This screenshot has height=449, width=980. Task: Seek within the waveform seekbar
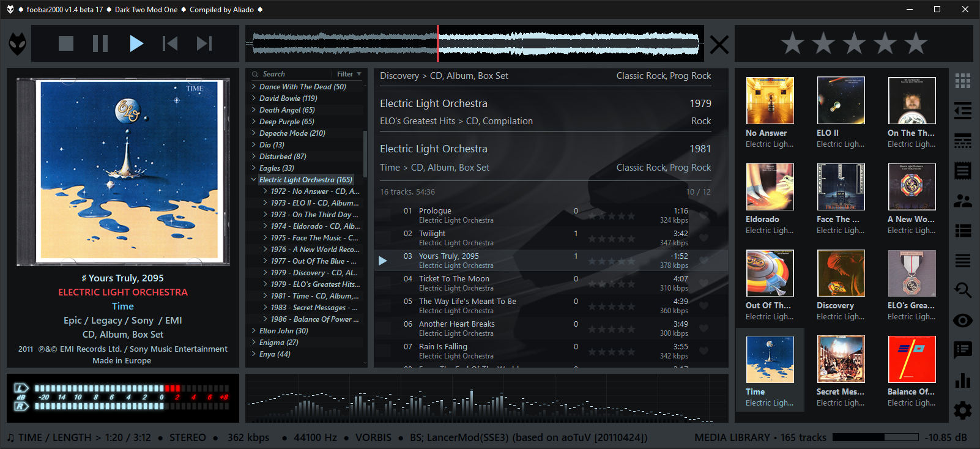tap(474, 43)
